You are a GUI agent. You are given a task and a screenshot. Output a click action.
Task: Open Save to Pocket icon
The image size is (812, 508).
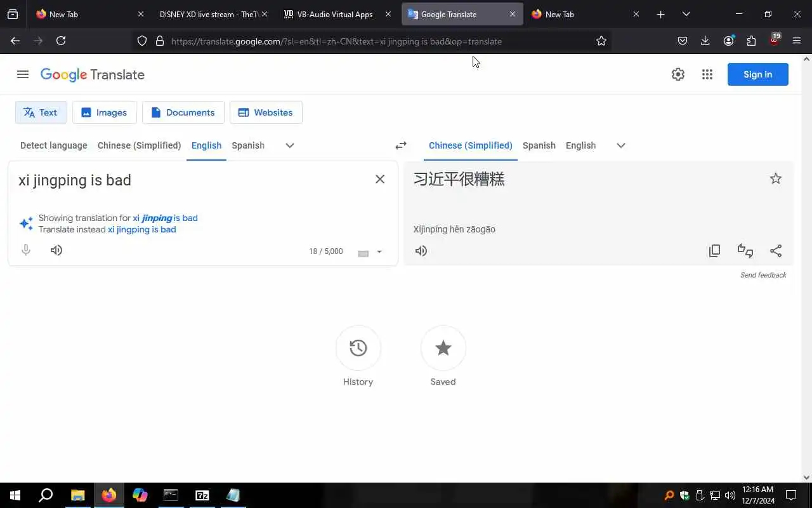click(683, 41)
